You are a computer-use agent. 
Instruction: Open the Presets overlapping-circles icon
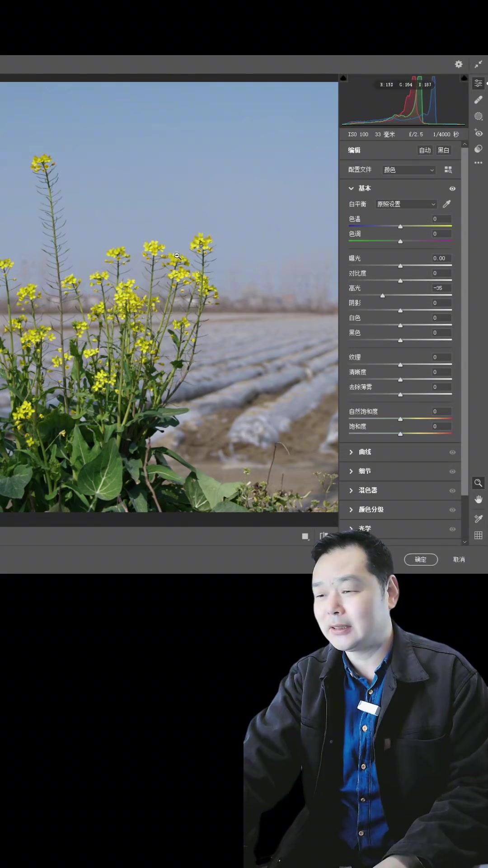[478, 149]
